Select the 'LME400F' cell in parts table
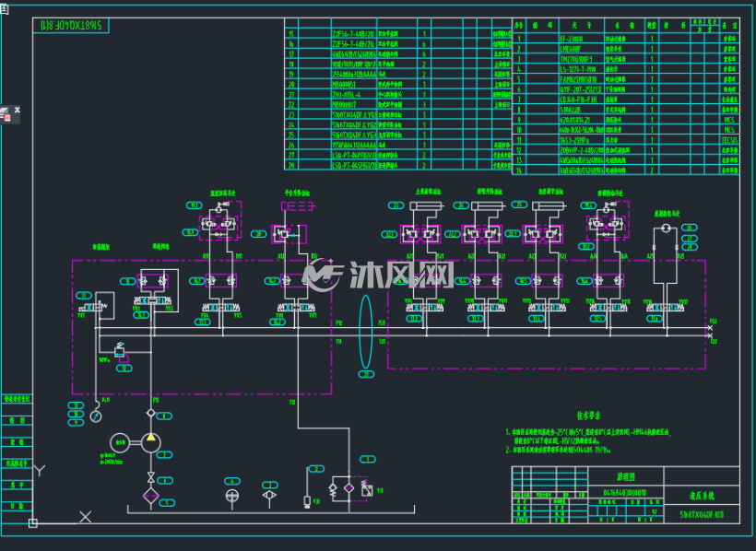 (x=582, y=49)
